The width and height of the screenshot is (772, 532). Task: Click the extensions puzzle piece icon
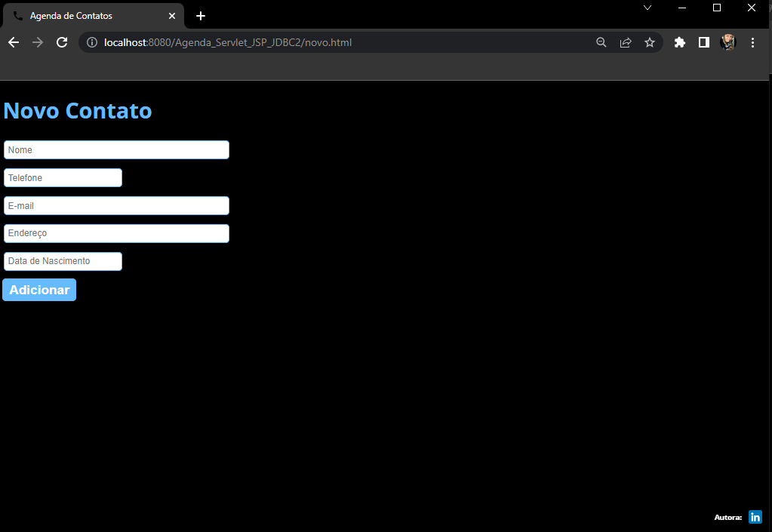(679, 42)
